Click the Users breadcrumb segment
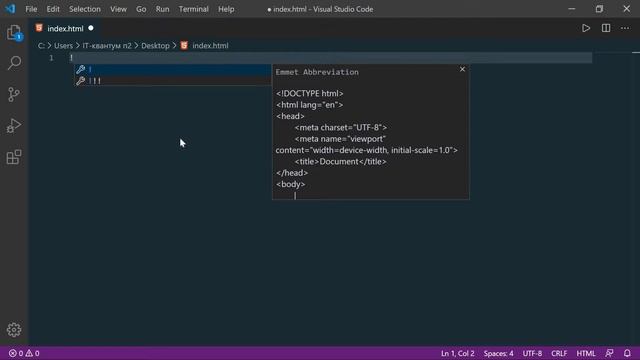The width and height of the screenshot is (640, 360). click(x=63, y=45)
